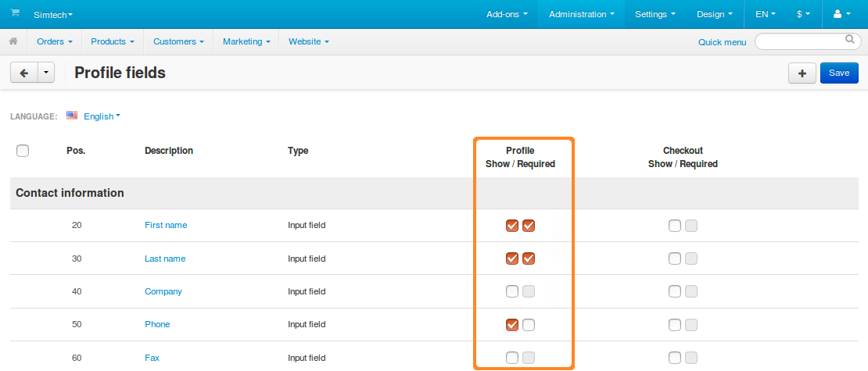
Task: Click the Contact information section header
Action: pos(70,193)
